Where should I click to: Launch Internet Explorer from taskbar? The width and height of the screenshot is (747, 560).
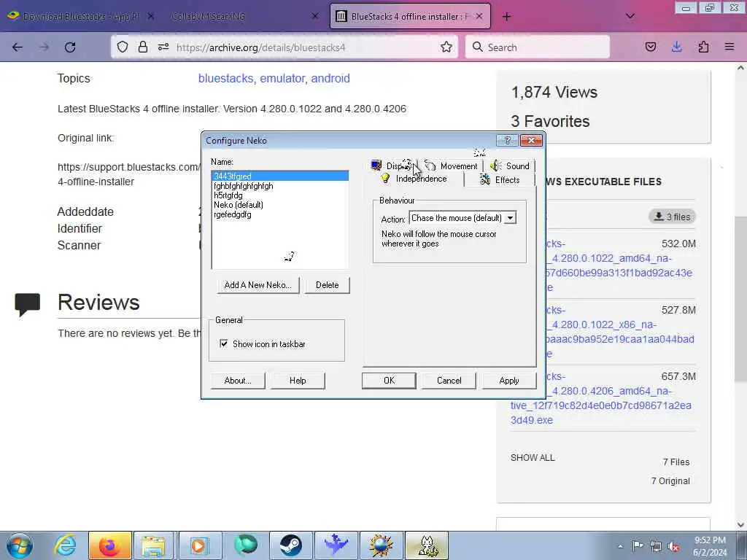click(65, 545)
